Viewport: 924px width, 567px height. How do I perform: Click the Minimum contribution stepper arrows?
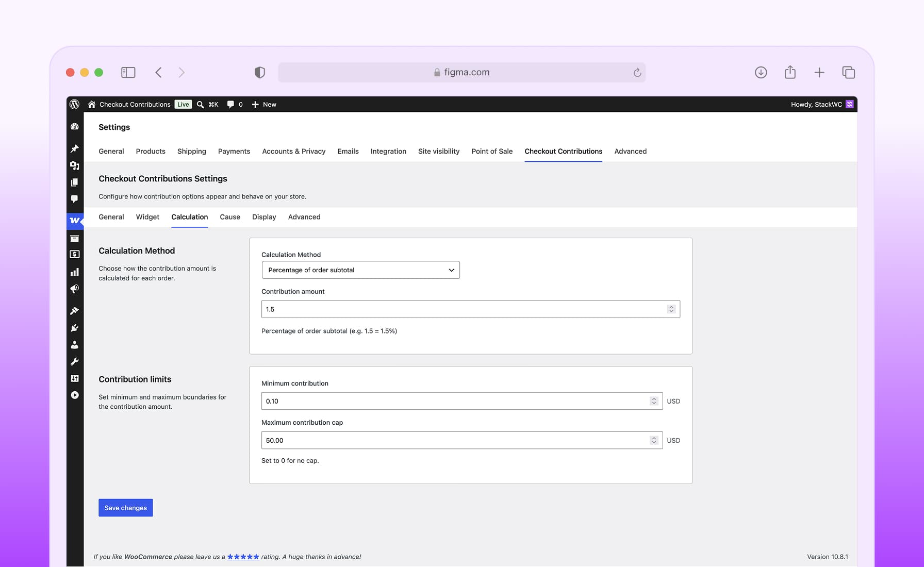[654, 401]
